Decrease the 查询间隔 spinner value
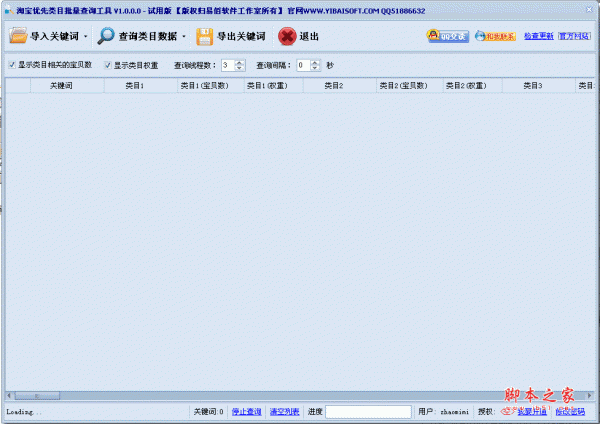The width and height of the screenshot is (600, 424). [315, 68]
